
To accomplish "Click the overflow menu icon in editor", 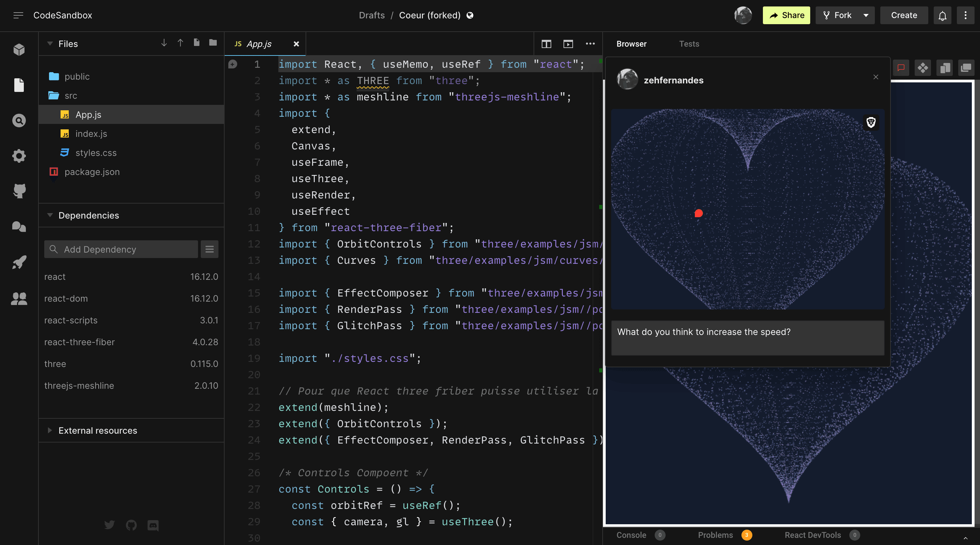I will coord(590,43).
